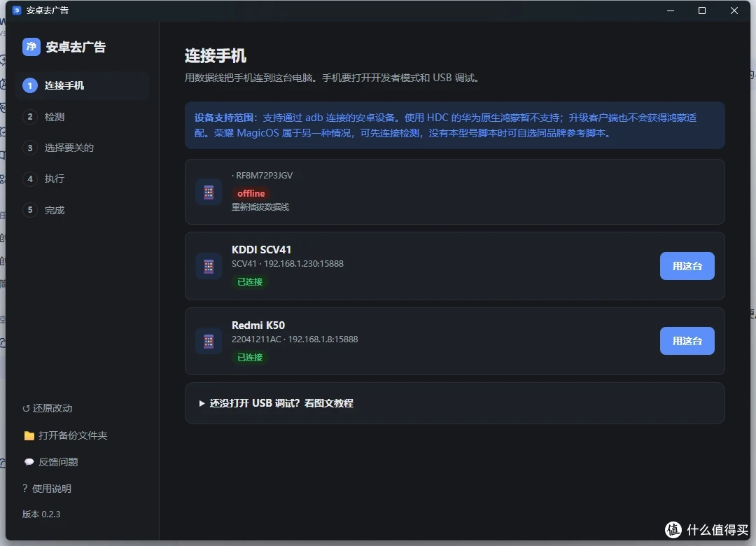Viewport: 756px width, 546px height.
Task: Click device icon of offline RF8M72P3JGV
Action: point(209,192)
